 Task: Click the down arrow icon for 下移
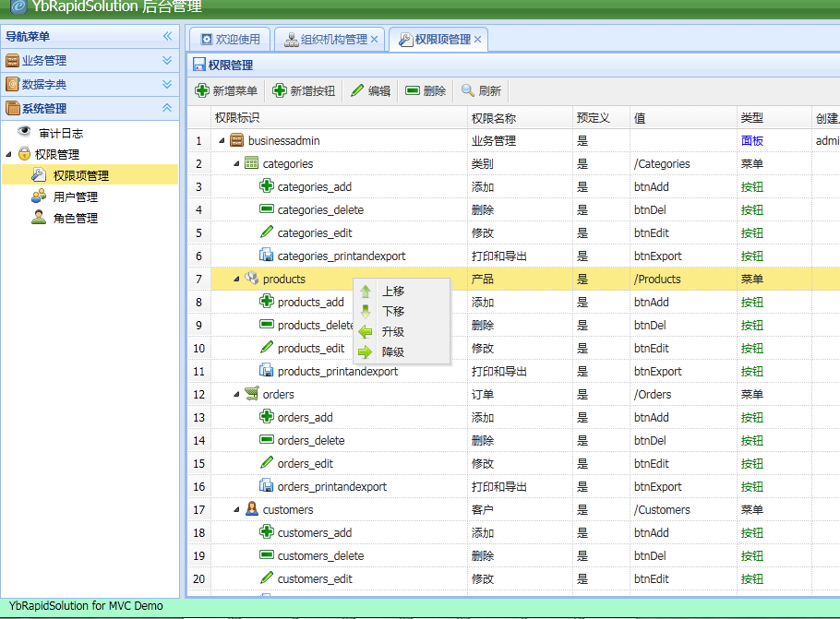coord(366,311)
